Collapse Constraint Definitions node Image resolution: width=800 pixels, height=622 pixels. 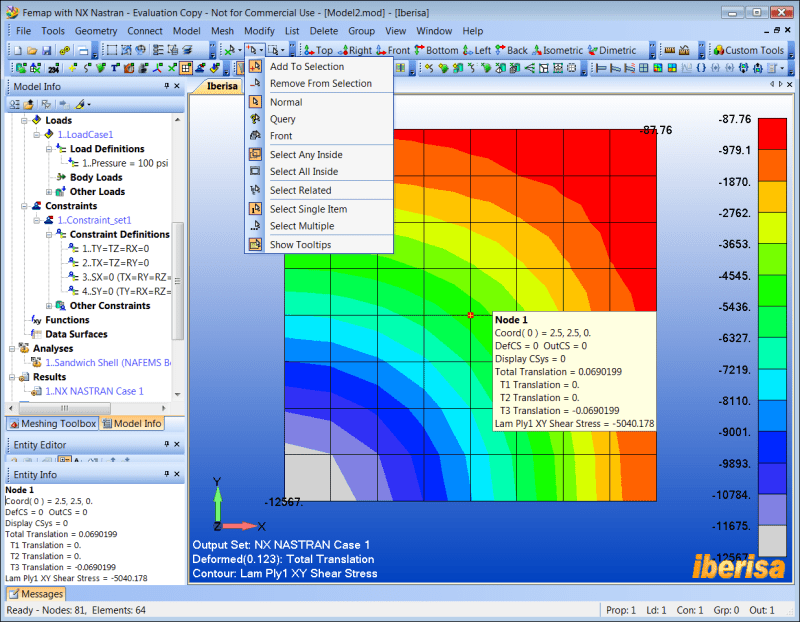[x=49, y=235]
